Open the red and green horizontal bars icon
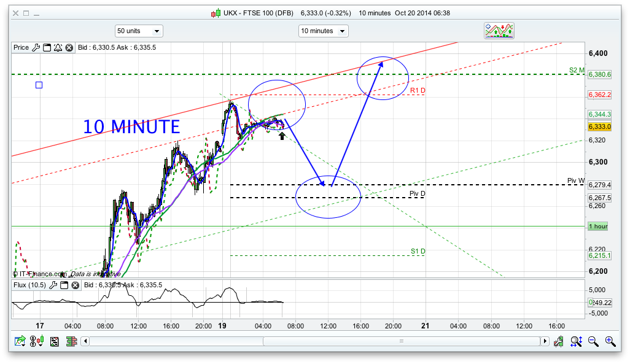The height and width of the screenshot is (364, 630). [71, 341]
